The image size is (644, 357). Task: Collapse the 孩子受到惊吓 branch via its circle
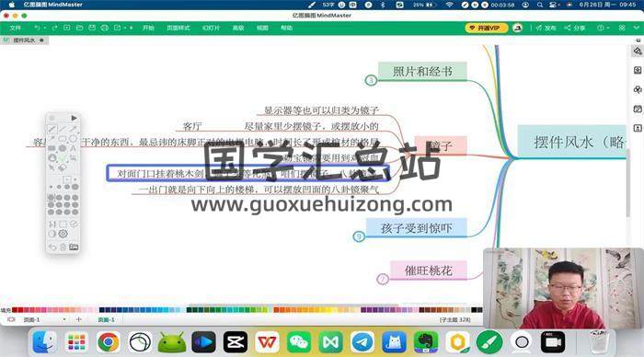tap(359, 236)
